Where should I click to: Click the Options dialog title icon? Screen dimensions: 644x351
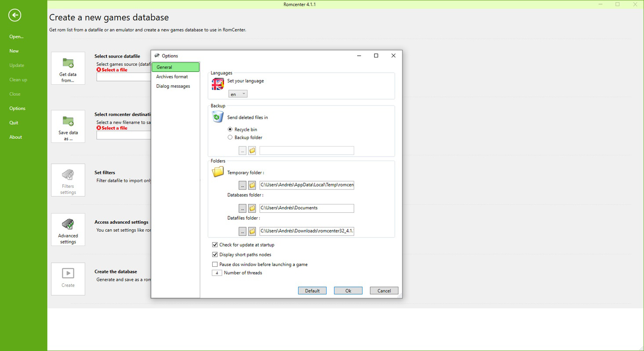pyautogui.click(x=157, y=56)
